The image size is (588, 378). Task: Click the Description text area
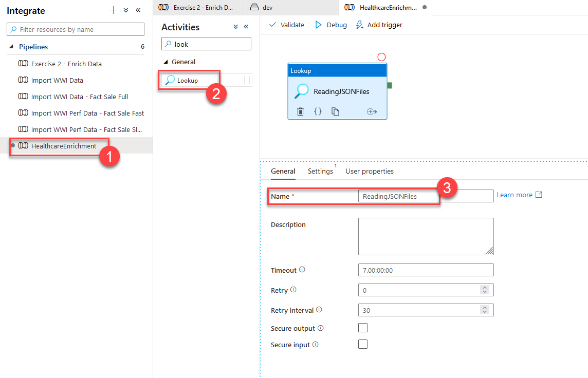pyautogui.click(x=426, y=236)
